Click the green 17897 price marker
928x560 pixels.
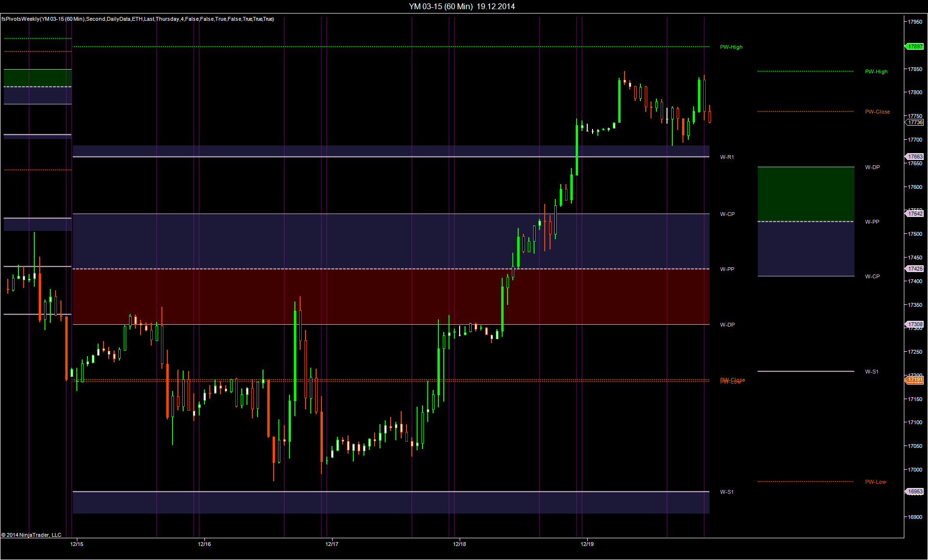(x=915, y=46)
